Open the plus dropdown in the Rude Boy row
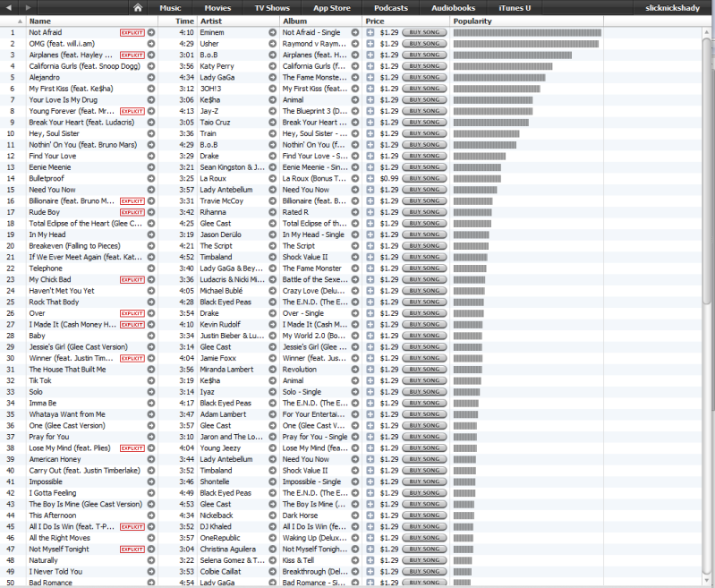The image size is (715, 588). coord(370,212)
